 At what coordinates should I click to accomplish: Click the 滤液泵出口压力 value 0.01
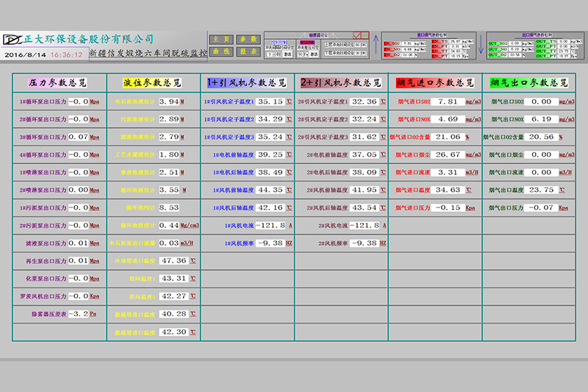[x=79, y=243]
